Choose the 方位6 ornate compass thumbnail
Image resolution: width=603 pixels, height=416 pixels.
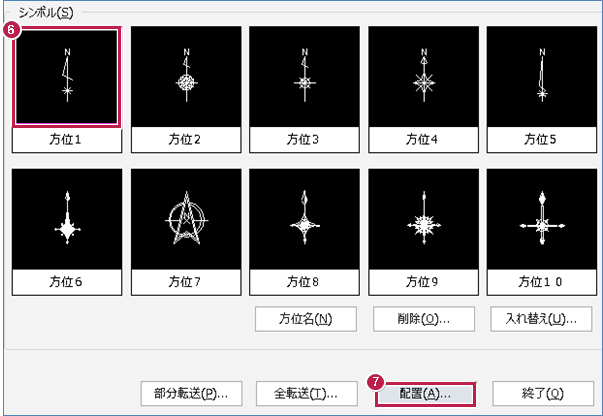point(67,219)
